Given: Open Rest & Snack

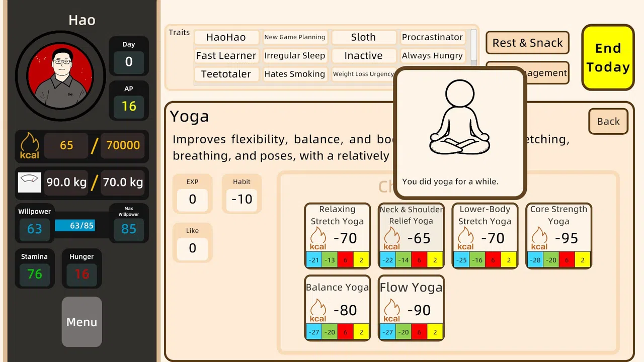Looking at the screenshot, I should [x=527, y=43].
